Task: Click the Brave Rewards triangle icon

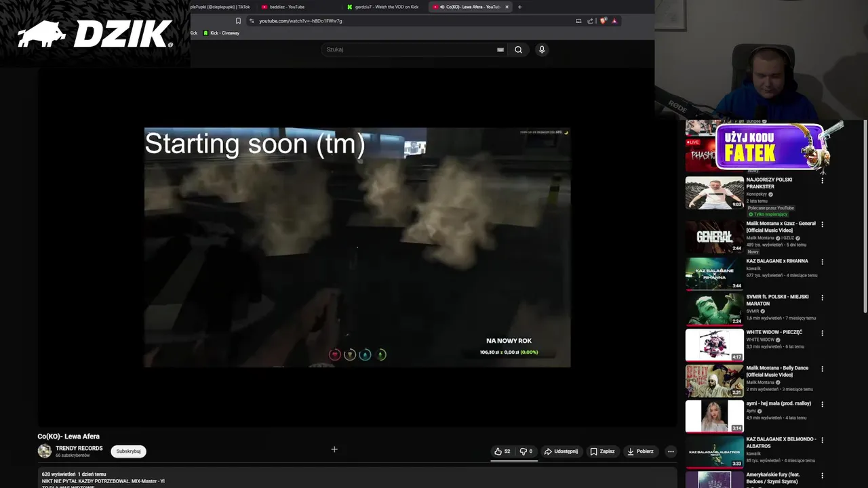Action: (614, 21)
